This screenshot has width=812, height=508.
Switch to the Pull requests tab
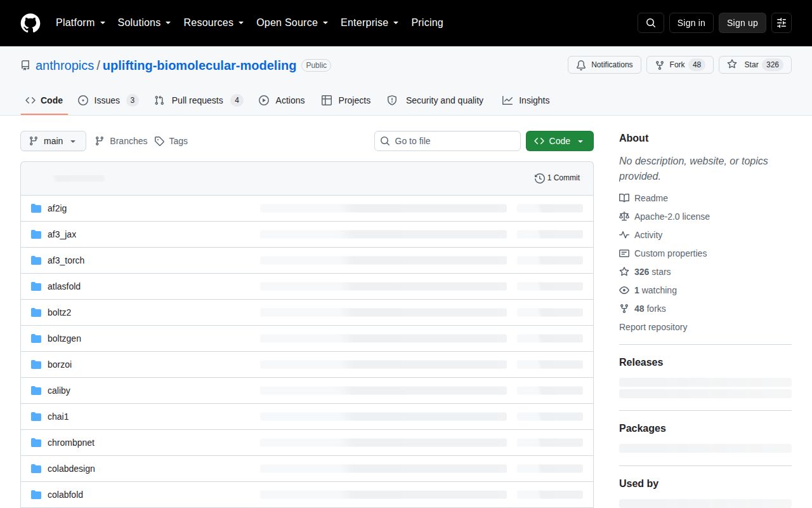point(199,100)
